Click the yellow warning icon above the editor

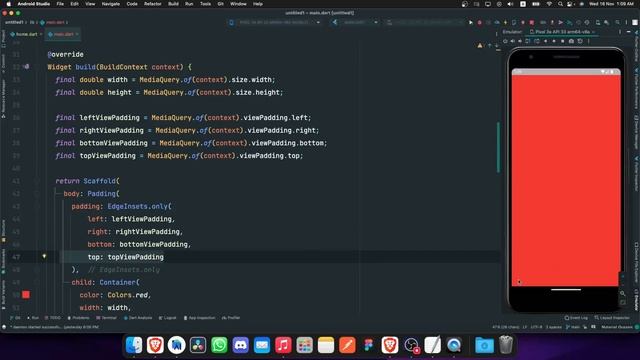pyautogui.click(x=480, y=46)
